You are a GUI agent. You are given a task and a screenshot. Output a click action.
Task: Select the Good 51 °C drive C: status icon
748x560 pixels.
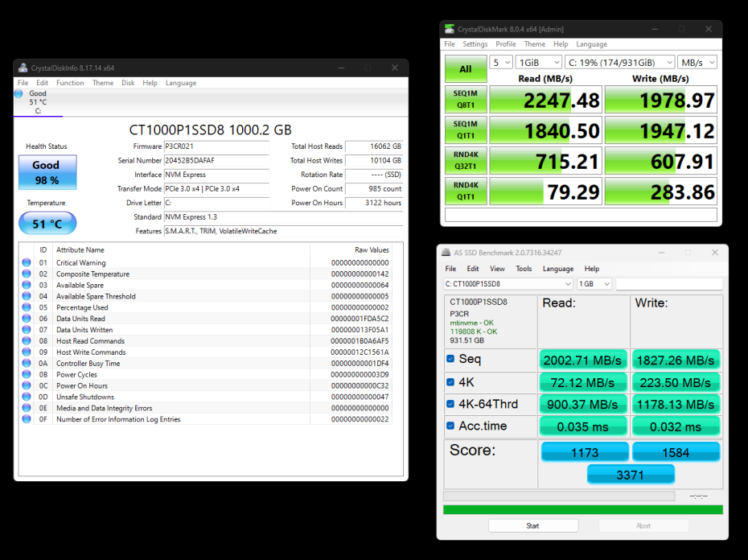(19, 94)
